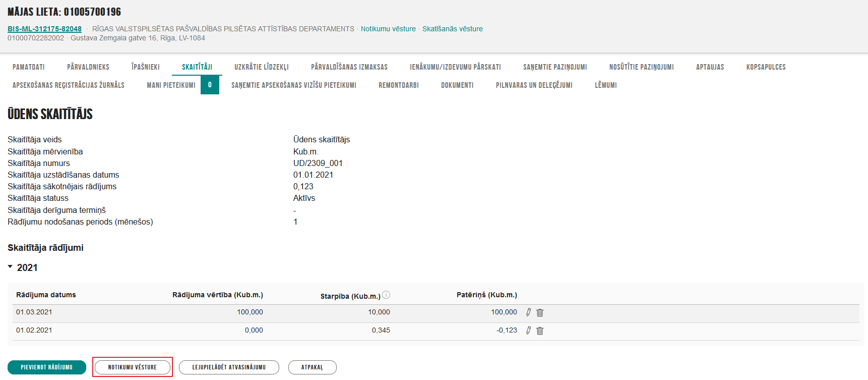Open the Īpašnieki tab
The height and width of the screenshot is (380, 868).
coord(146,67)
